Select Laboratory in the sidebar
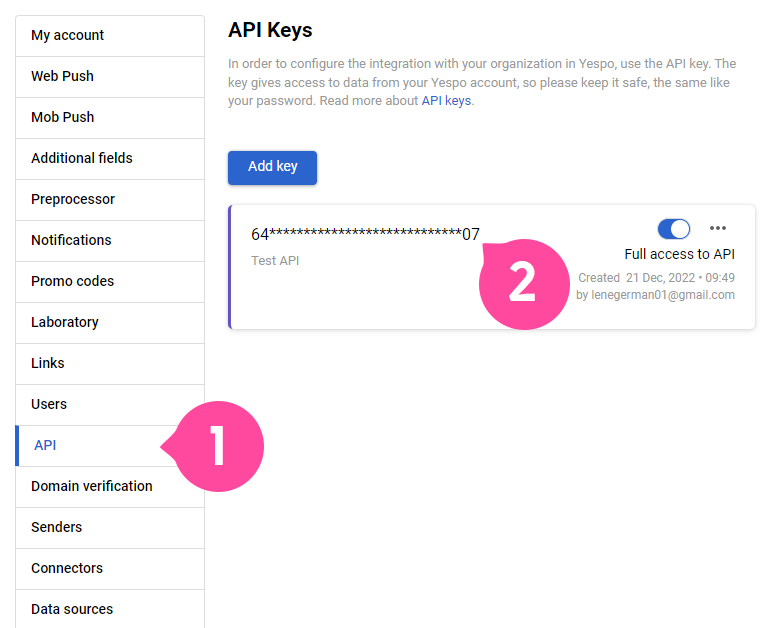This screenshot has width=780, height=628. click(x=109, y=322)
